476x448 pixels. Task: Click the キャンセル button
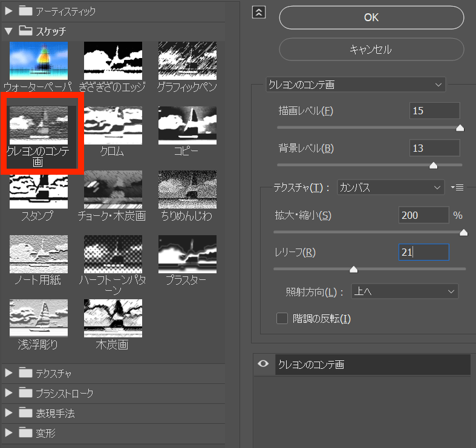tap(371, 49)
